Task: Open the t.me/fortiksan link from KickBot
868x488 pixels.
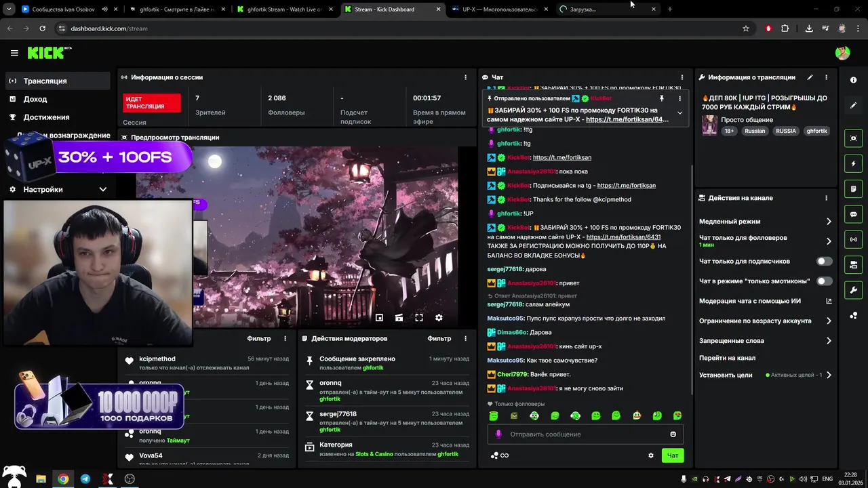Action: [561, 157]
